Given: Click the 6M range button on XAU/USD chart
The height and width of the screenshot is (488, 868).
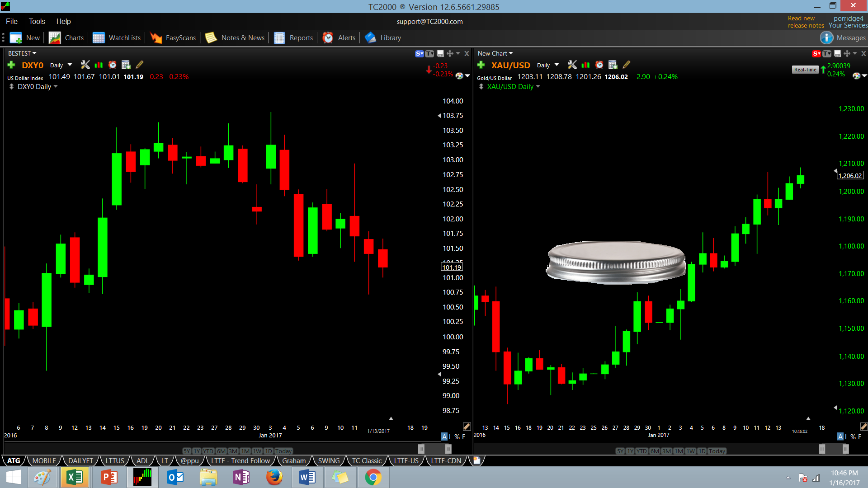Looking at the screenshot, I should click(x=655, y=451).
